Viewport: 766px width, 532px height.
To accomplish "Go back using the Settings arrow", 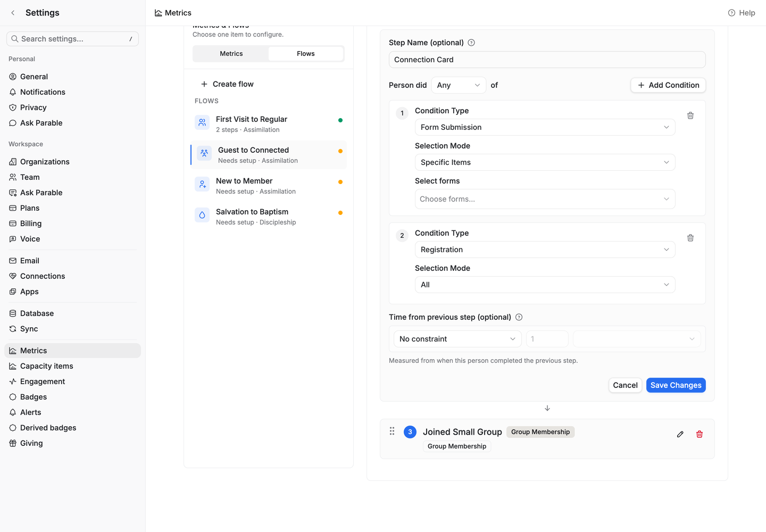I will pos(13,13).
